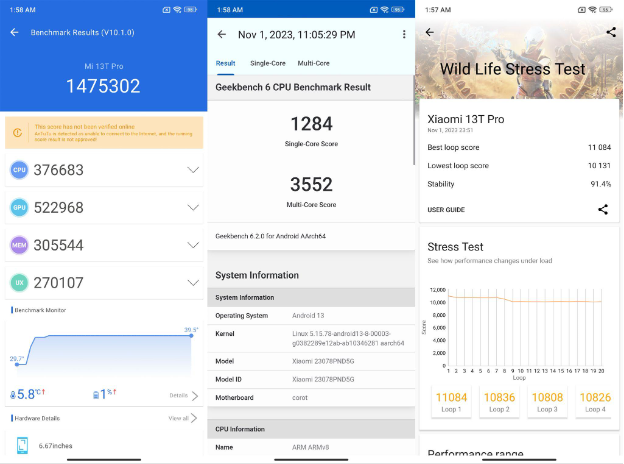Expand UX score 270107 chevron
This screenshot has height=464, width=624.
tap(193, 283)
